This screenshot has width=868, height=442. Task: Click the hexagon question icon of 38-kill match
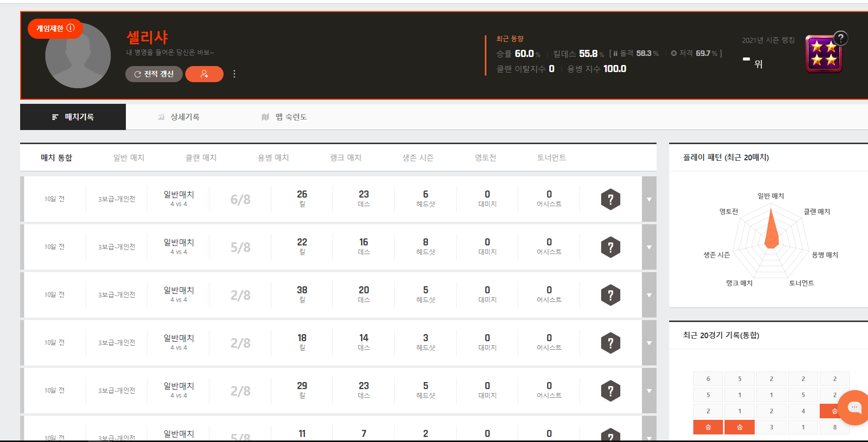click(x=610, y=295)
